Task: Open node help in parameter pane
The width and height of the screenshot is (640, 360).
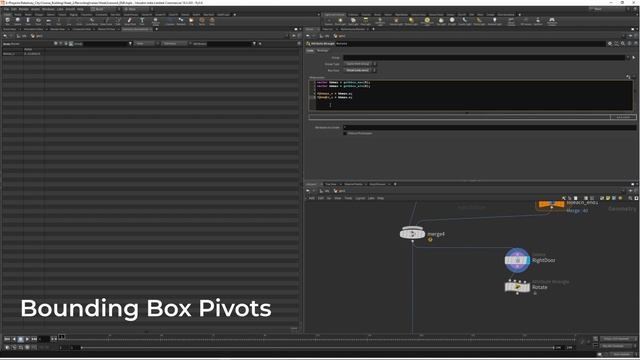Action: click(636, 43)
